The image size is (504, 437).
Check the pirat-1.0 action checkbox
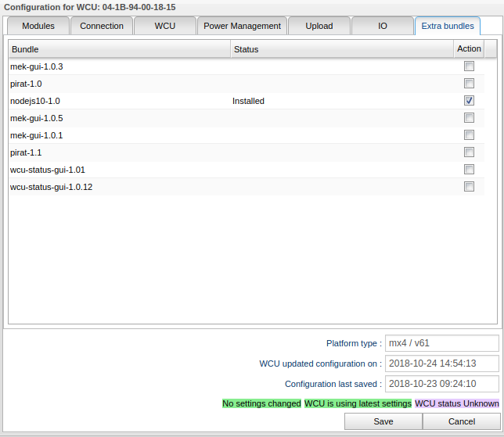(469, 84)
